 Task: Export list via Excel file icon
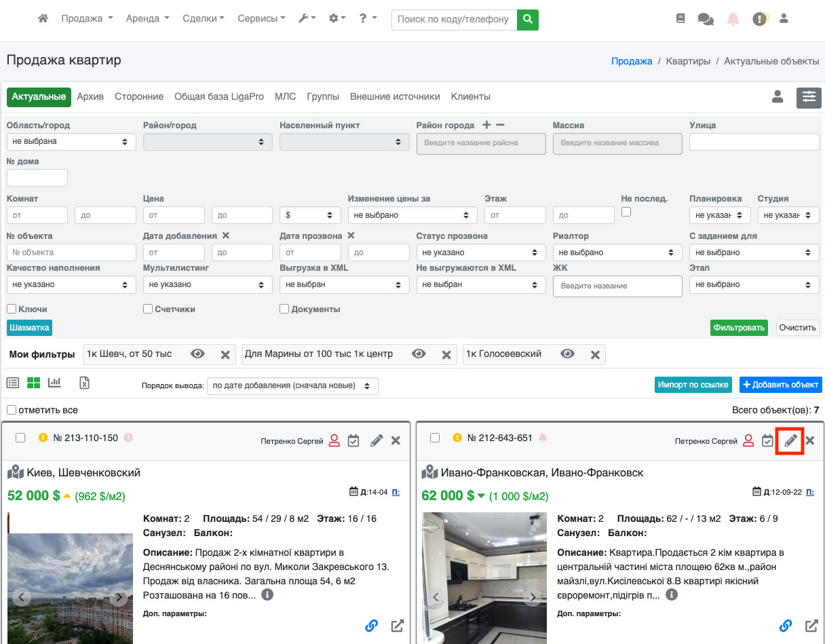(x=84, y=383)
